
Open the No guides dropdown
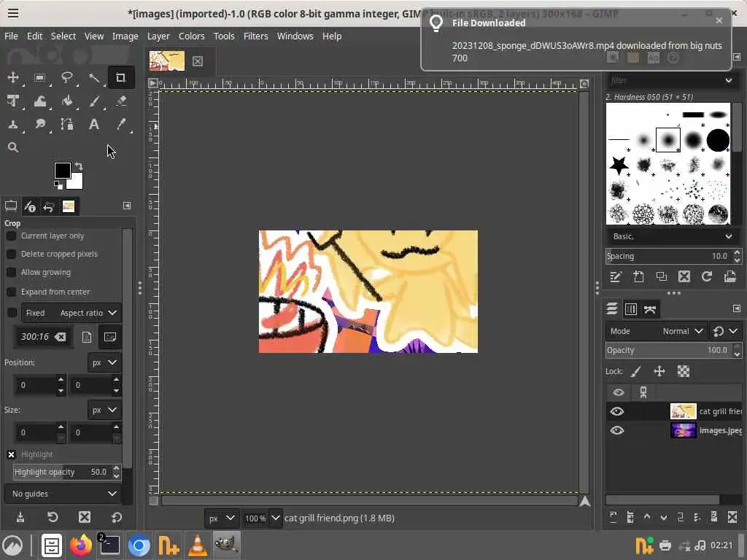pyautogui.click(x=63, y=494)
